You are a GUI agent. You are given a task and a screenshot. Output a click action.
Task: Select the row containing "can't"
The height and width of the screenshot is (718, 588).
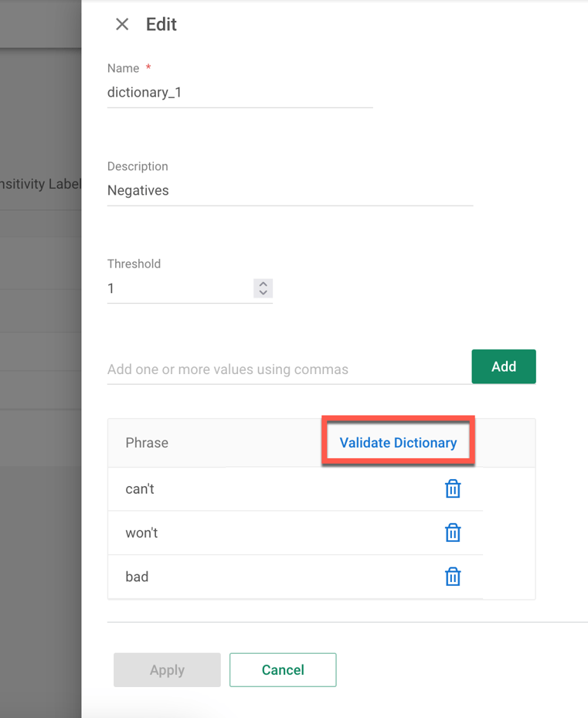click(x=232, y=488)
